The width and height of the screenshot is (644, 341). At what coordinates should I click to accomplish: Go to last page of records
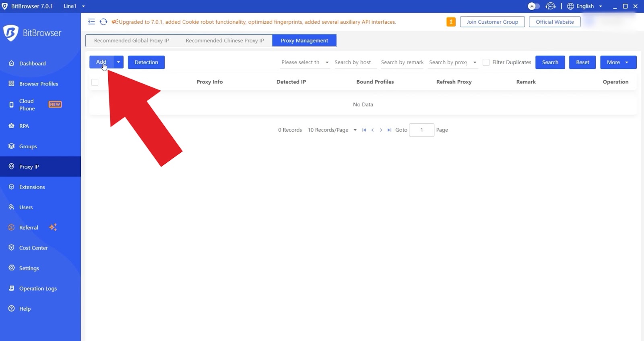tap(389, 130)
